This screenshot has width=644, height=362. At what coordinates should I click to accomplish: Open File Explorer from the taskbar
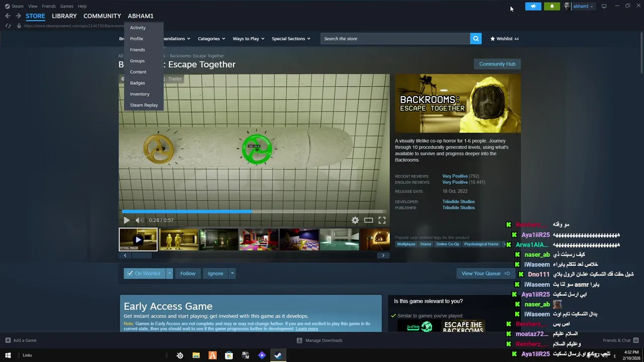pos(196,355)
